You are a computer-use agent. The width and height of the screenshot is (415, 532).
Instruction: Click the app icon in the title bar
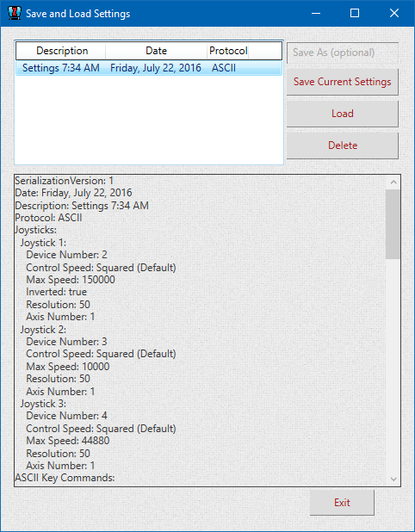click(x=15, y=13)
